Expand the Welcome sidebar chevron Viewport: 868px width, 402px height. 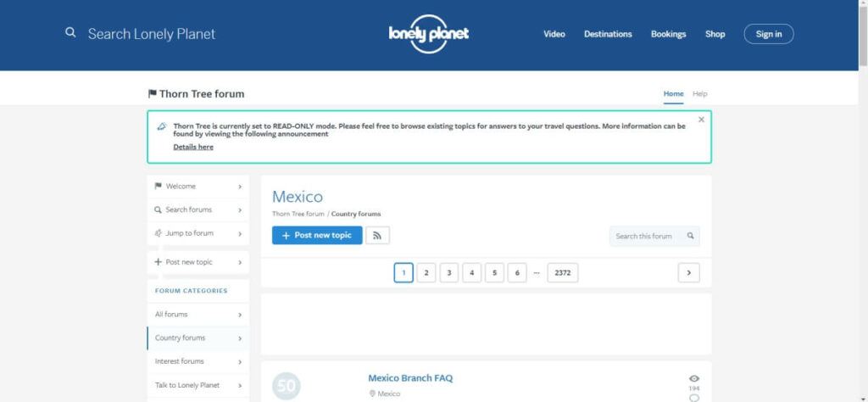240,187
